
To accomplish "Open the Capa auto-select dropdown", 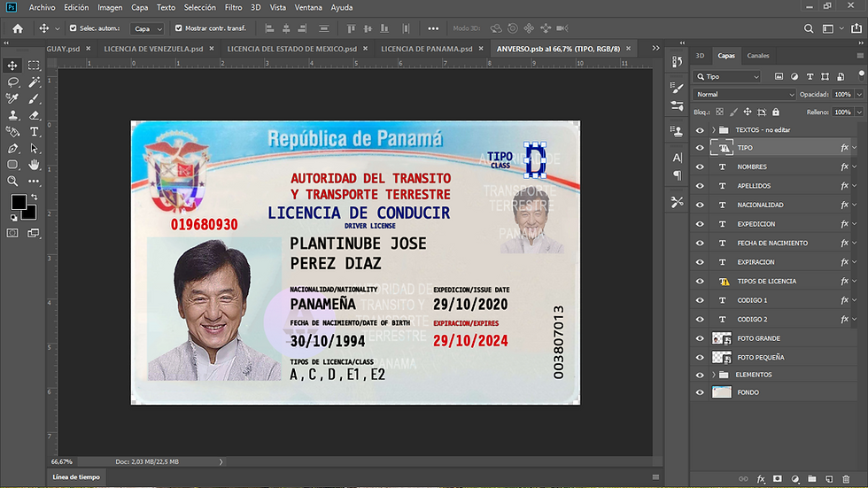I will [x=147, y=28].
